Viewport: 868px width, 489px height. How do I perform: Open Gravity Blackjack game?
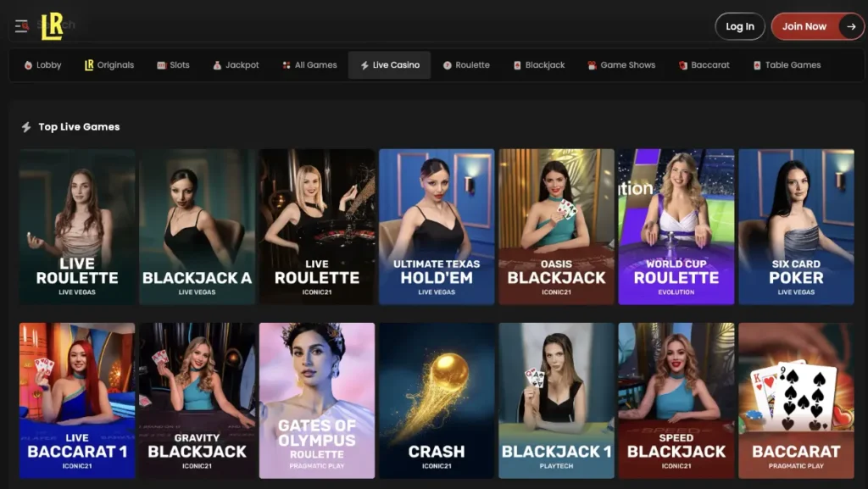197,401
